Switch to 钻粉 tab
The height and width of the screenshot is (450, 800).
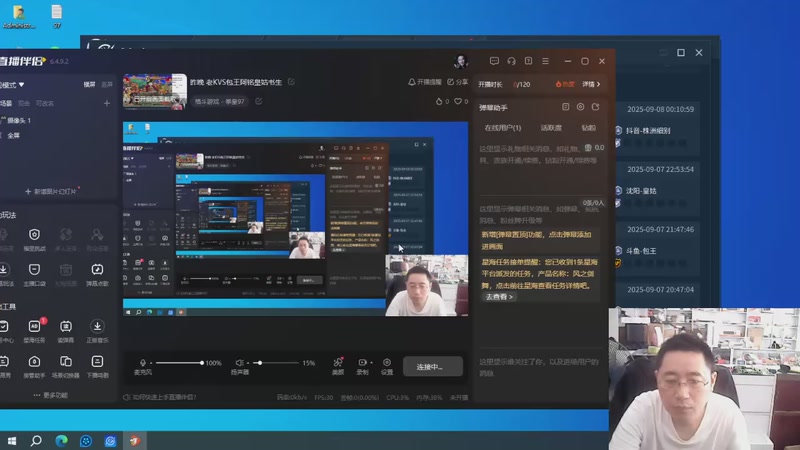point(588,128)
